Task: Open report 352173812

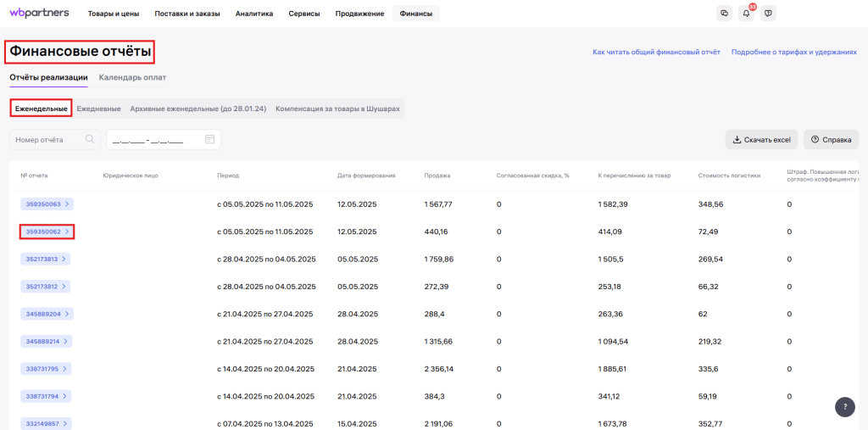Action: (x=46, y=287)
